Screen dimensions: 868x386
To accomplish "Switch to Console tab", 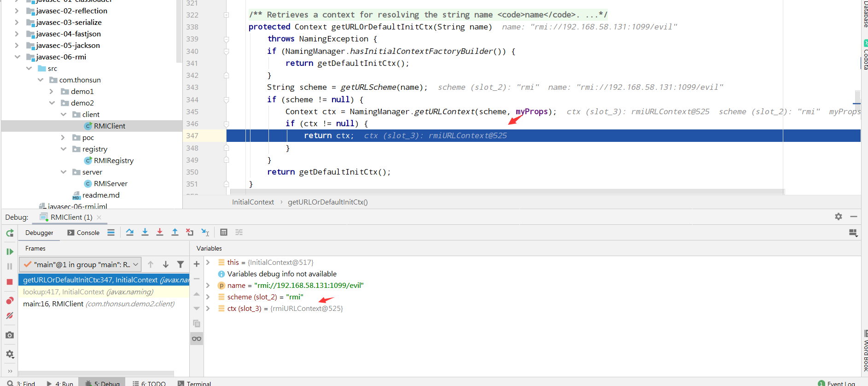I will 83,233.
